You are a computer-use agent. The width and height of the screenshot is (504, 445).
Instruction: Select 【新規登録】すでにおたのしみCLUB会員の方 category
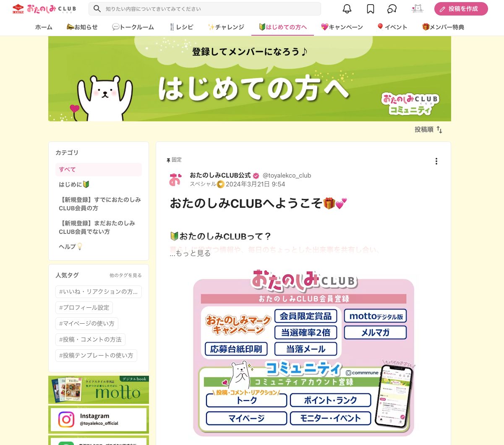(99, 204)
